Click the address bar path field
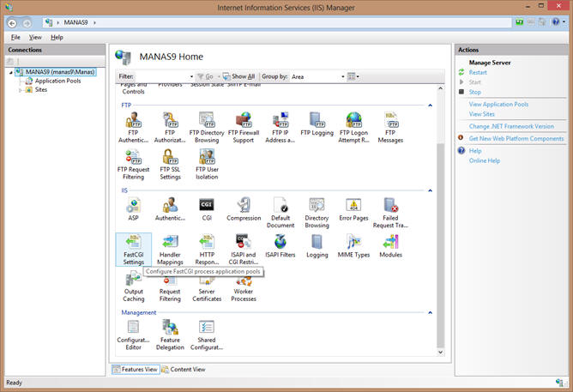The width and height of the screenshot is (573, 392). tap(276, 22)
